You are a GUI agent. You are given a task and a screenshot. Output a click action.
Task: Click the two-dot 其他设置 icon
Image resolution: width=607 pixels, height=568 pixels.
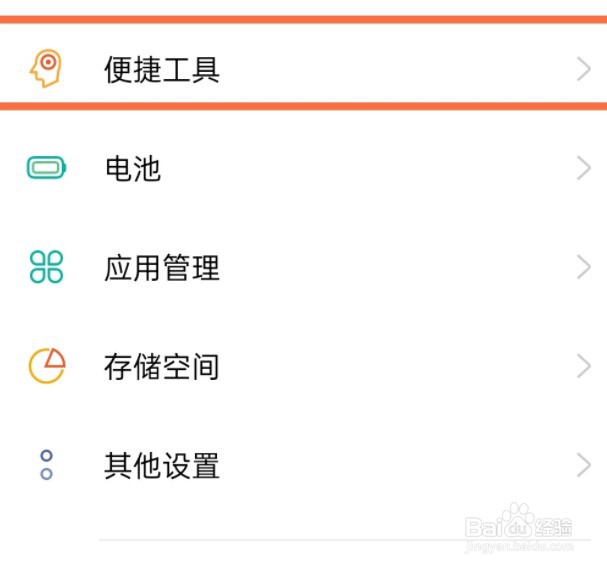(46, 465)
